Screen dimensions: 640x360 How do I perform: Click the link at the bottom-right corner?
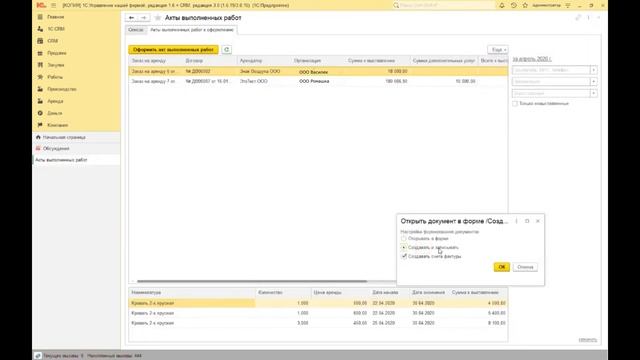click(587, 340)
